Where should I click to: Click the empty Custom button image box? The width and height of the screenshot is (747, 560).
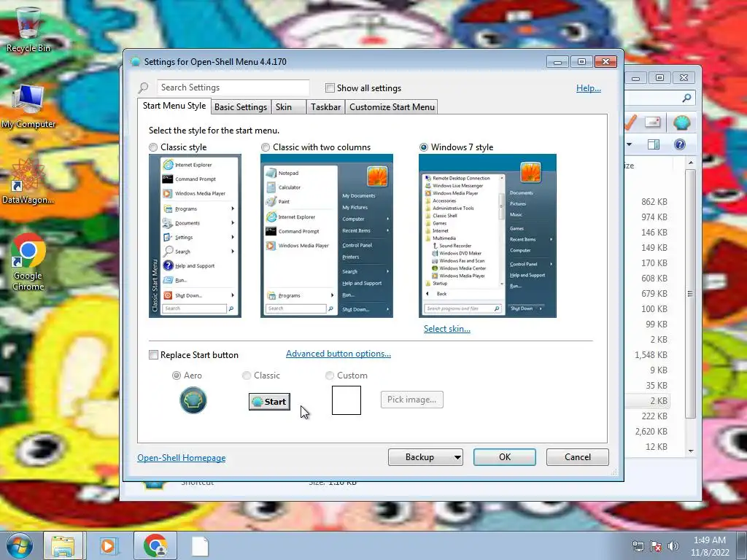[347, 400]
